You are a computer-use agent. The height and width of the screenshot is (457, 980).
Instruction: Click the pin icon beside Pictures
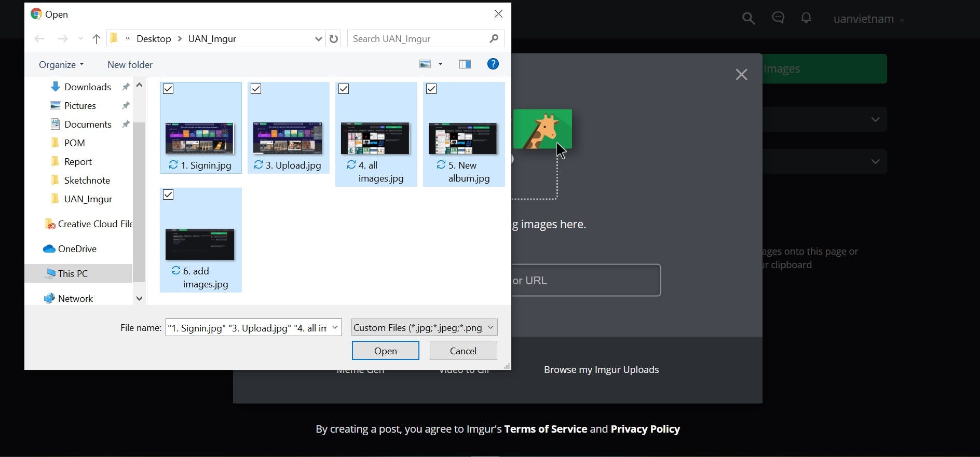pos(126,105)
